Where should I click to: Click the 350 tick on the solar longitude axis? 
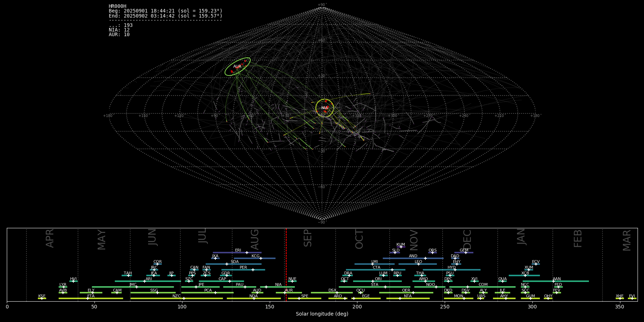pyautogui.click(x=620, y=307)
